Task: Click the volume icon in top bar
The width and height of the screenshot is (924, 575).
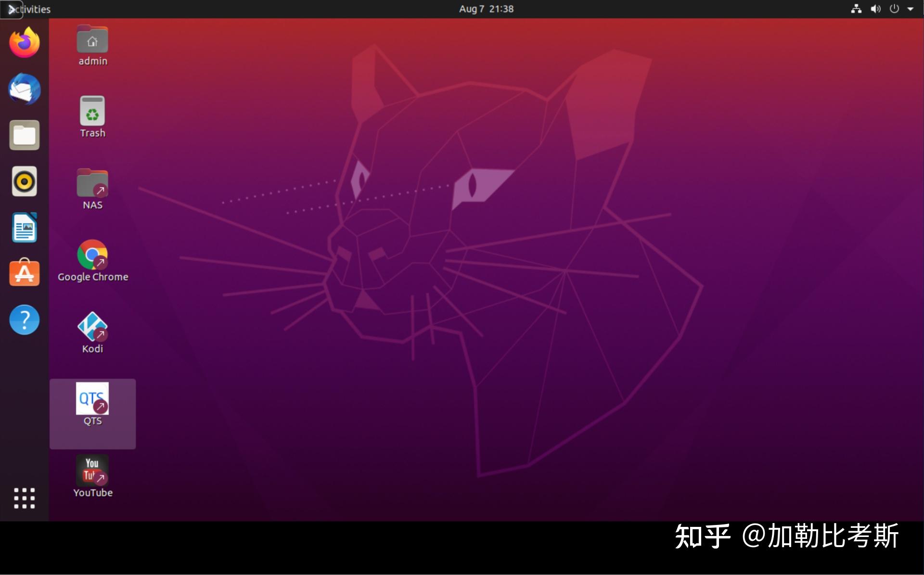Action: point(875,9)
